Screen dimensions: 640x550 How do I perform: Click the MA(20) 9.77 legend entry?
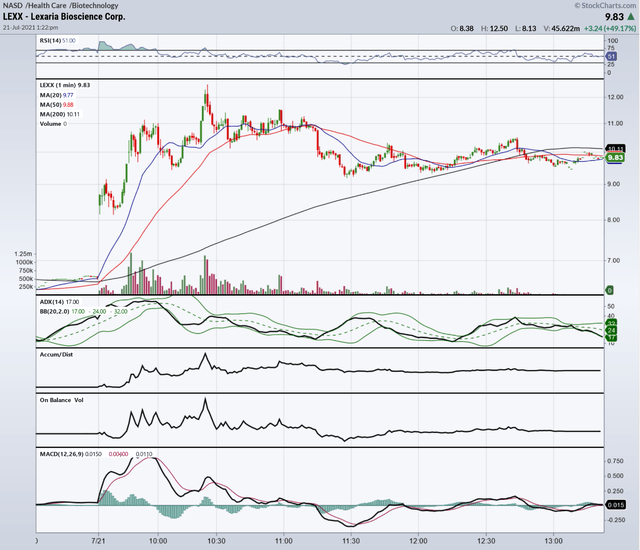(x=57, y=95)
